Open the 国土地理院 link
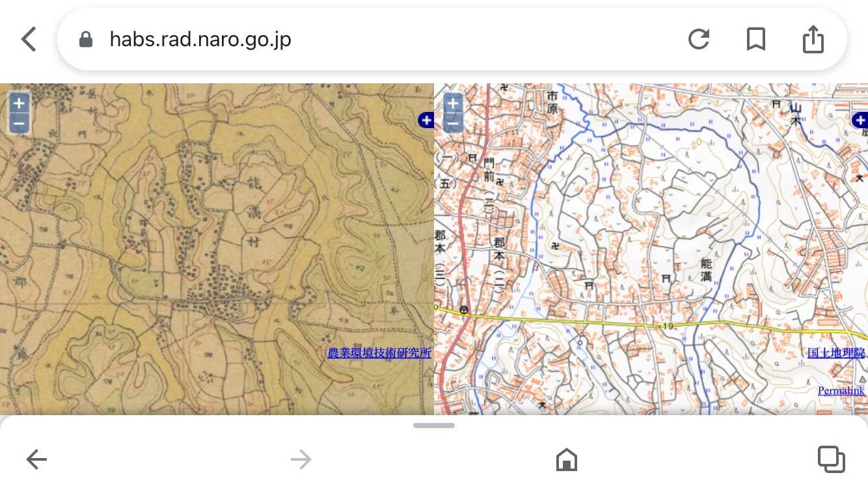868x488 pixels. tap(835, 353)
